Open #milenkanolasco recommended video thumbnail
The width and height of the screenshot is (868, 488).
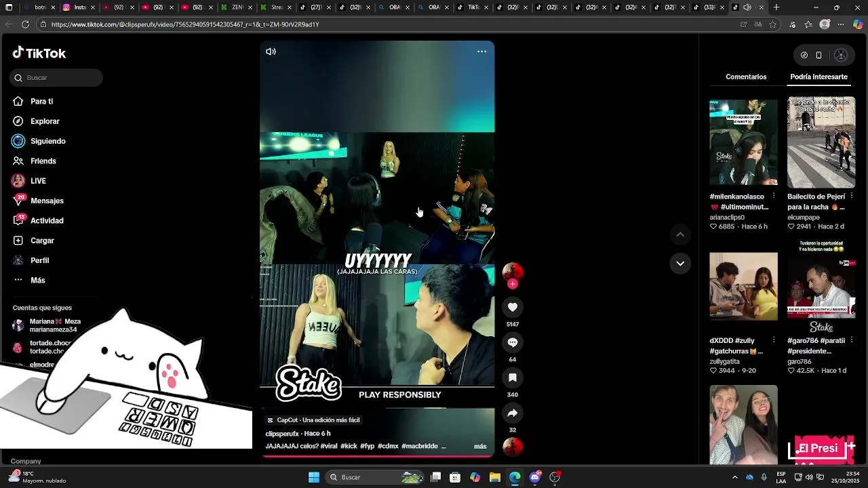743,142
